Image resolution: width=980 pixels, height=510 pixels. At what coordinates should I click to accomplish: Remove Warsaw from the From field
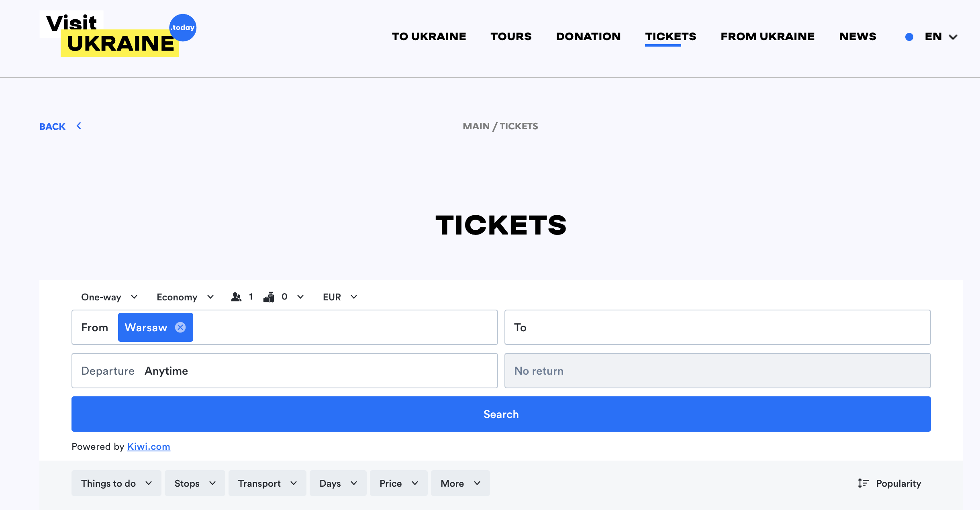(x=180, y=327)
